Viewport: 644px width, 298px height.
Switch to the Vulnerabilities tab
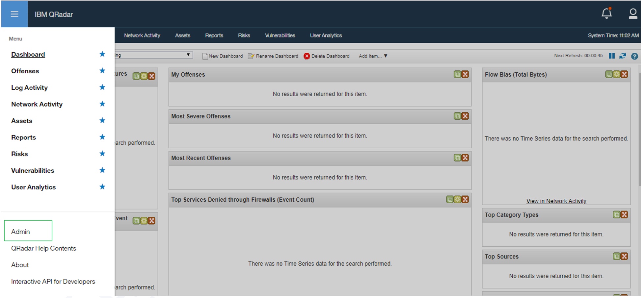(280, 36)
